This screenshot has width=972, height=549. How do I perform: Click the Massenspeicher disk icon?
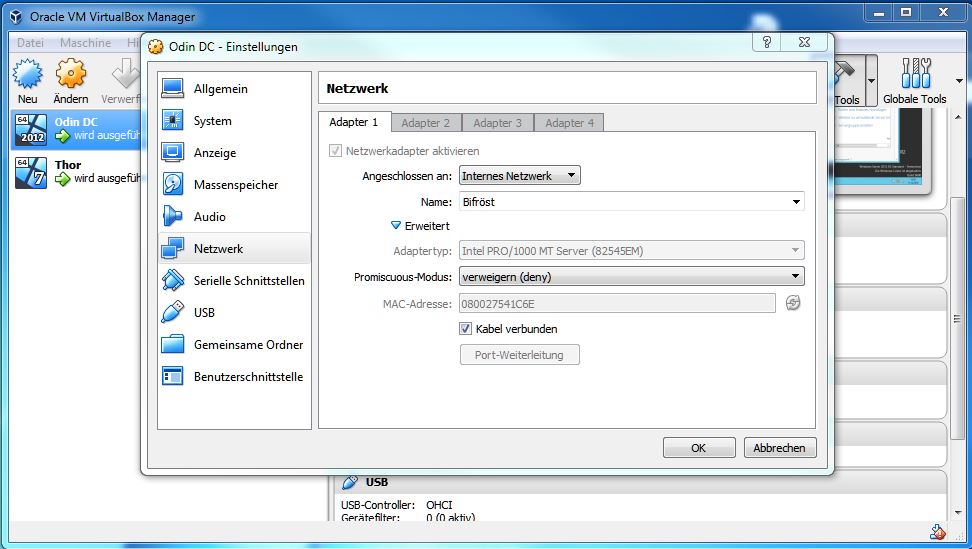pyautogui.click(x=172, y=184)
